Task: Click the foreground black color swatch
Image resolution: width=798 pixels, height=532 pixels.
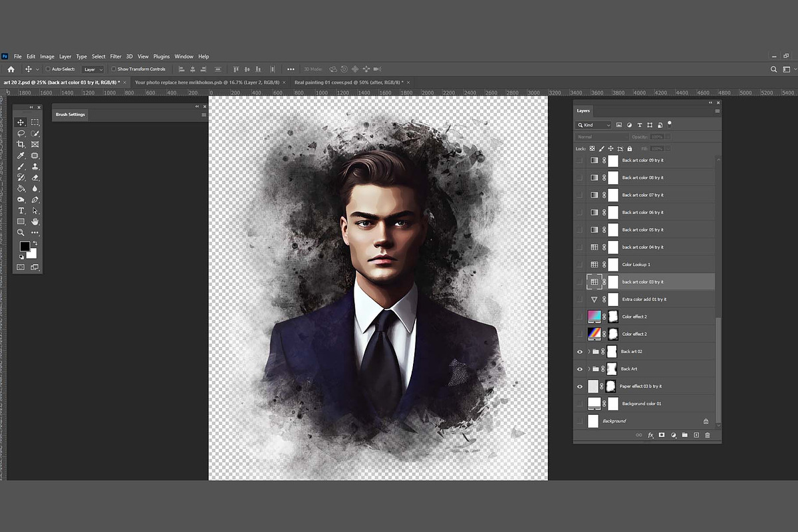Action: (25, 247)
